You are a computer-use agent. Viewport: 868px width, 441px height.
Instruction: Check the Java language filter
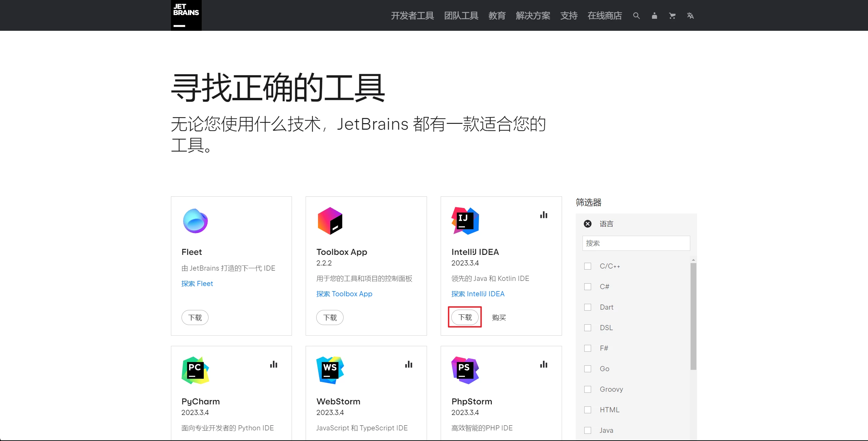pyautogui.click(x=588, y=430)
